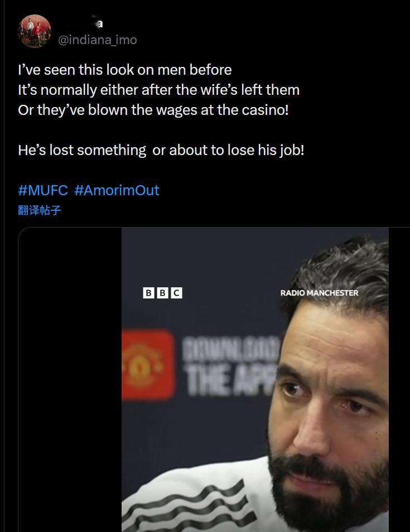Viewport: 410px width, 532px height.
Task: Click the @indiana_imo handle
Action: pyautogui.click(x=98, y=40)
